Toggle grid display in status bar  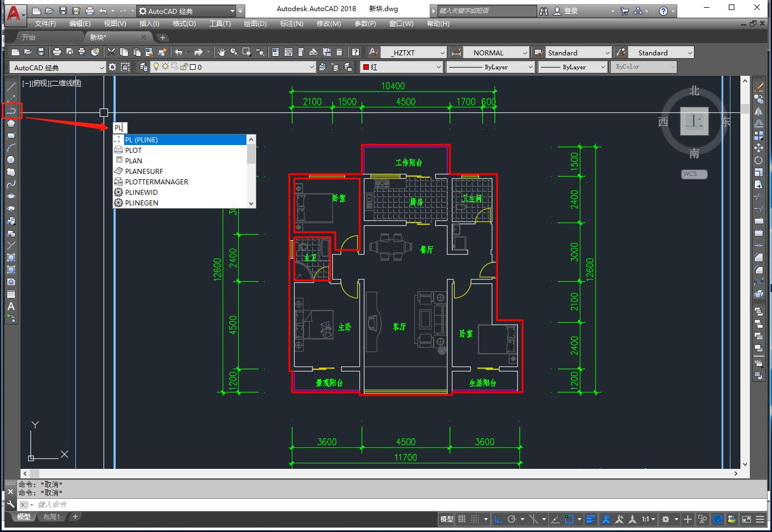pyautogui.click(x=462, y=519)
